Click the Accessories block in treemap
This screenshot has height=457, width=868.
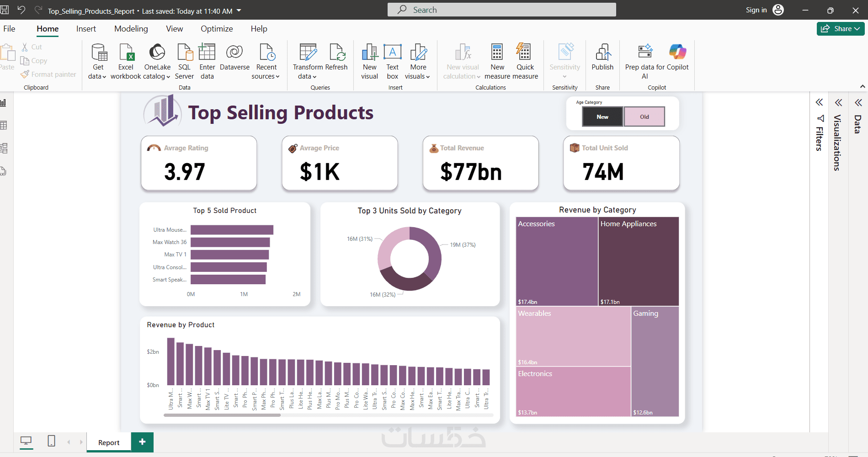[556, 261]
